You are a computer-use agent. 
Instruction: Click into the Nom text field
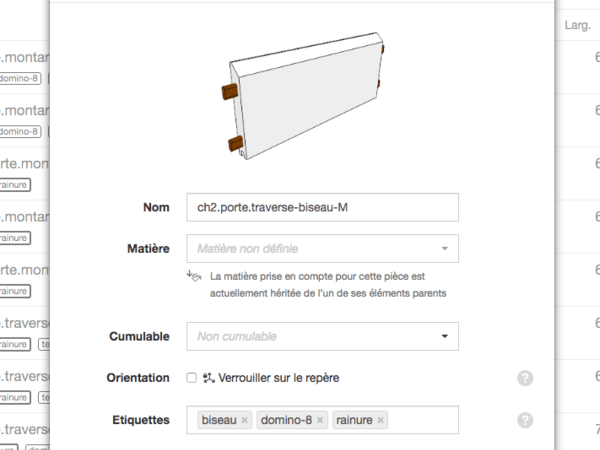tap(320, 207)
